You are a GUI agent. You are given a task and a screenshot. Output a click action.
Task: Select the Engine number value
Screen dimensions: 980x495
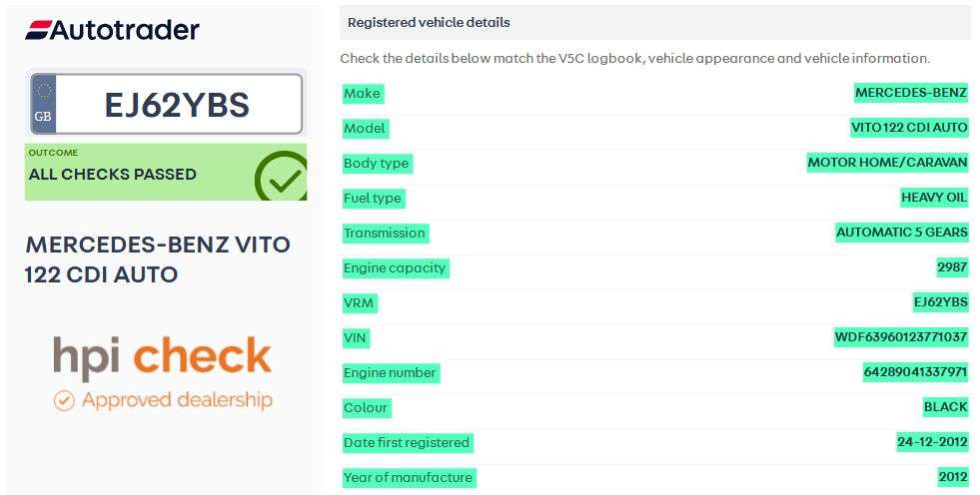(x=915, y=372)
